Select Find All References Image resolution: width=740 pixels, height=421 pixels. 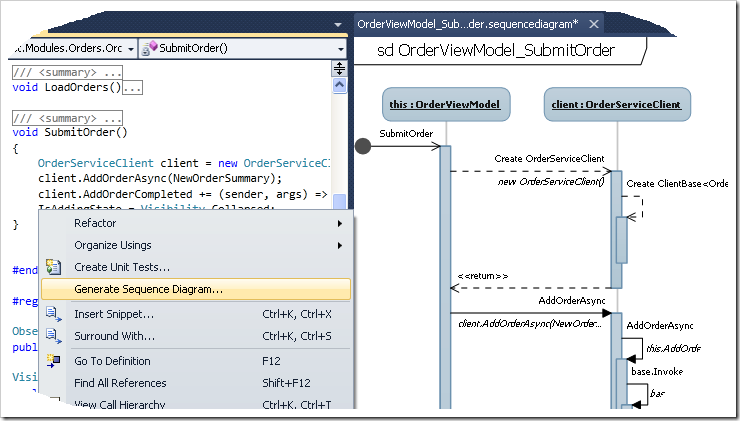[x=120, y=383]
